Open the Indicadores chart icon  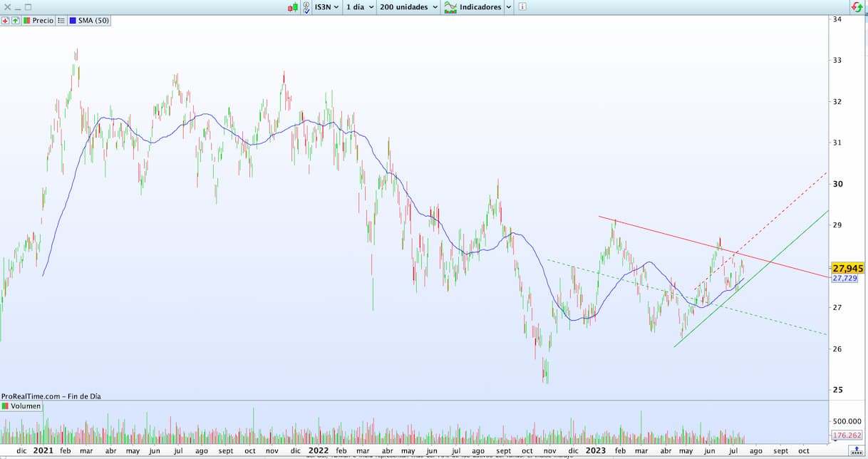pyautogui.click(x=450, y=7)
